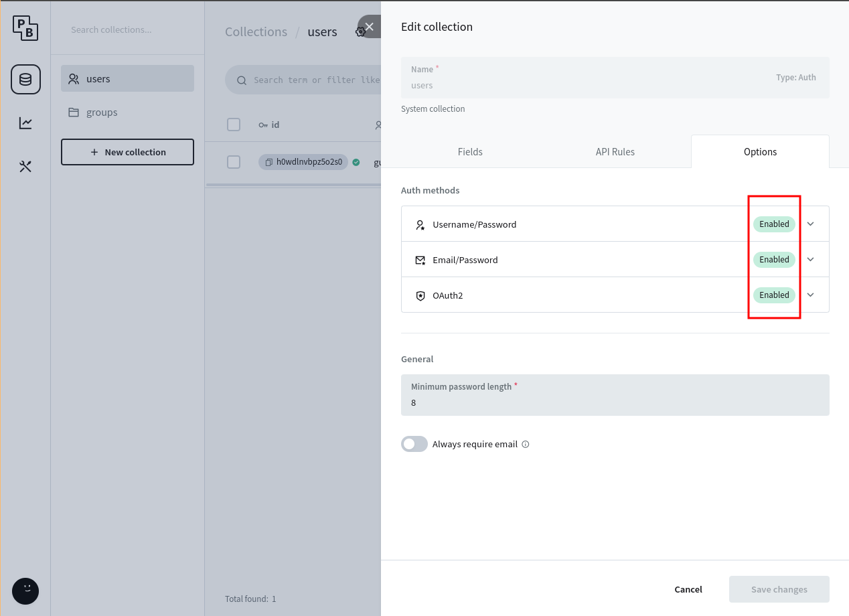Expand the Email/Password auth method

tap(810, 260)
